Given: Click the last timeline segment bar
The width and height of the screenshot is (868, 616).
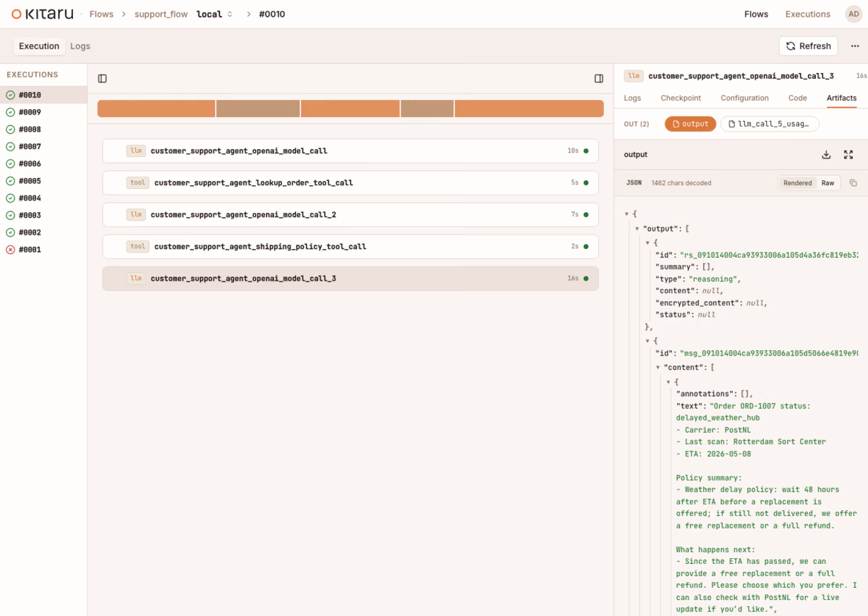Looking at the screenshot, I should click(529, 109).
